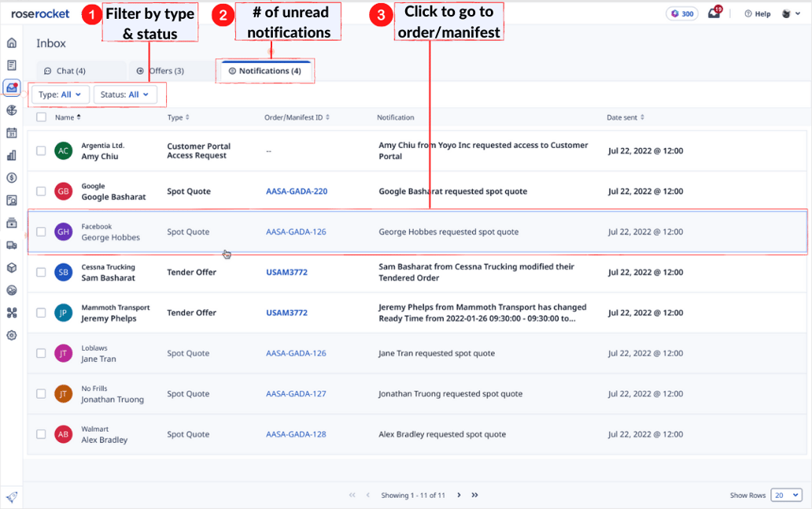
Task: Open the Status: All filter dropdown
Action: tap(125, 94)
